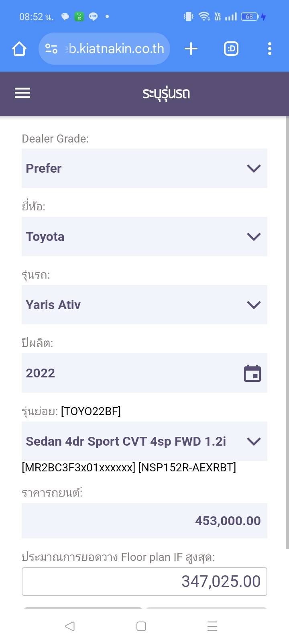This screenshot has width=289, height=644.
Task: Click the car price field 453,000.00
Action: (144, 521)
